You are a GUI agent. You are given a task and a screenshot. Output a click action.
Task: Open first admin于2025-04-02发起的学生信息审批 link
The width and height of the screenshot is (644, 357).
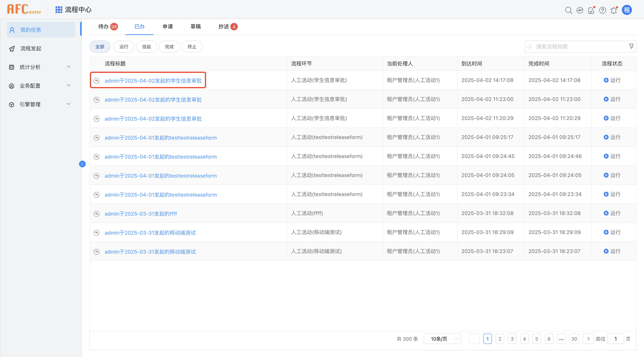coord(153,80)
